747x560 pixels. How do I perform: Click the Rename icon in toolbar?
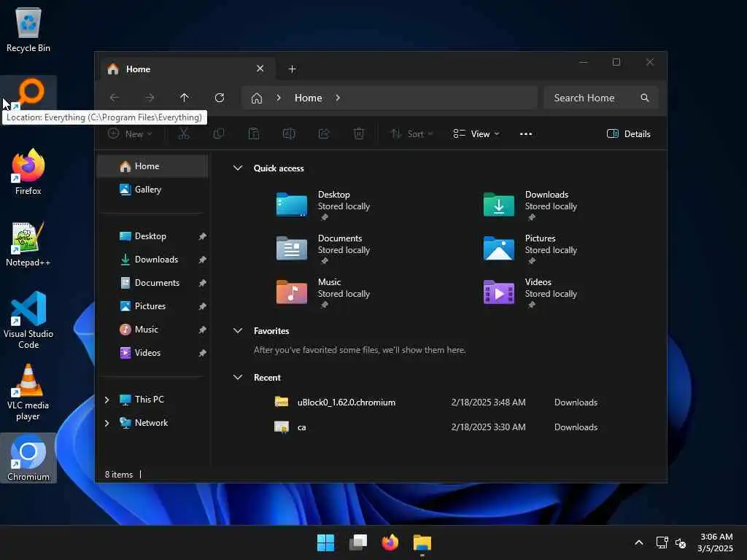(289, 134)
